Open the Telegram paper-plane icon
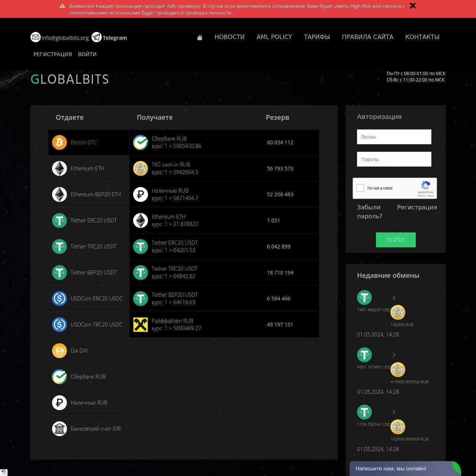This screenshot has height=476, width=476. 97,37
